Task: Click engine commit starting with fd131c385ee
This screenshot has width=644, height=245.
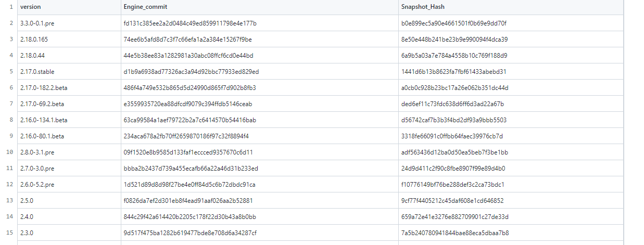Action: [x=190, y=23]
